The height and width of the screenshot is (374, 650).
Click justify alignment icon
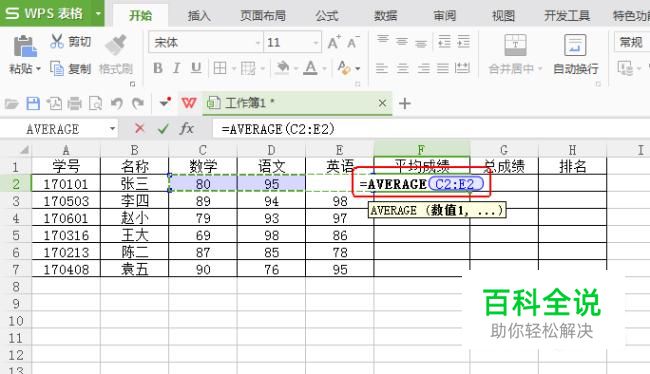[x=443, y=68]
